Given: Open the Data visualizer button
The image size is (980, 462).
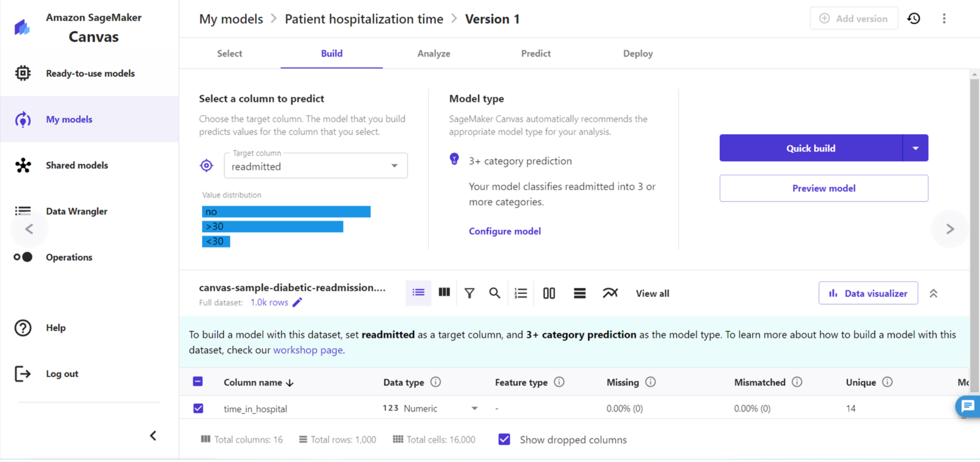Looking at the screenshot, I should click(868, 293).
